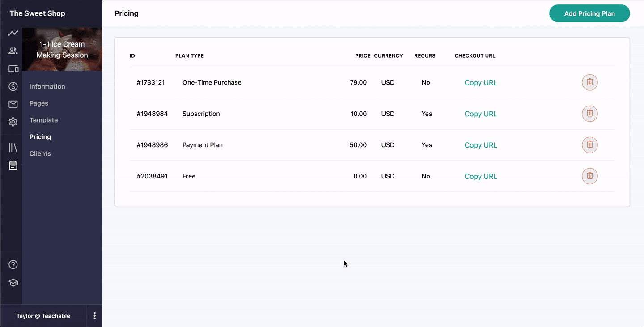Click the 50.00 price value
Screen dimensions: 644x327
coord(358,145)
